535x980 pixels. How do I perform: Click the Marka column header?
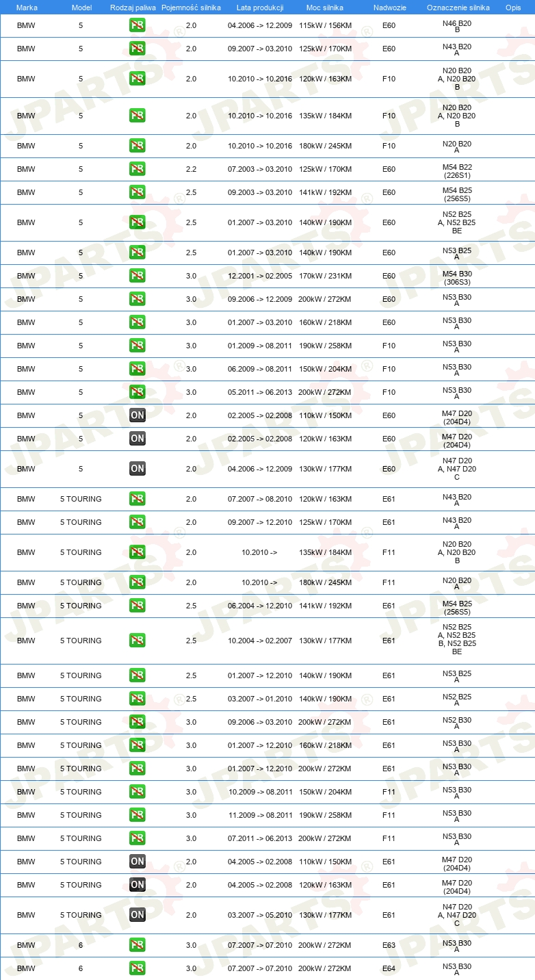click(27, 8)
